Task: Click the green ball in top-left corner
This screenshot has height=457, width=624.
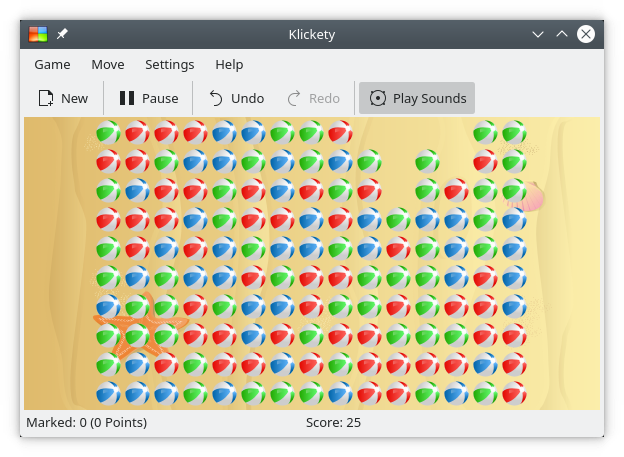Action: [108, 132]
